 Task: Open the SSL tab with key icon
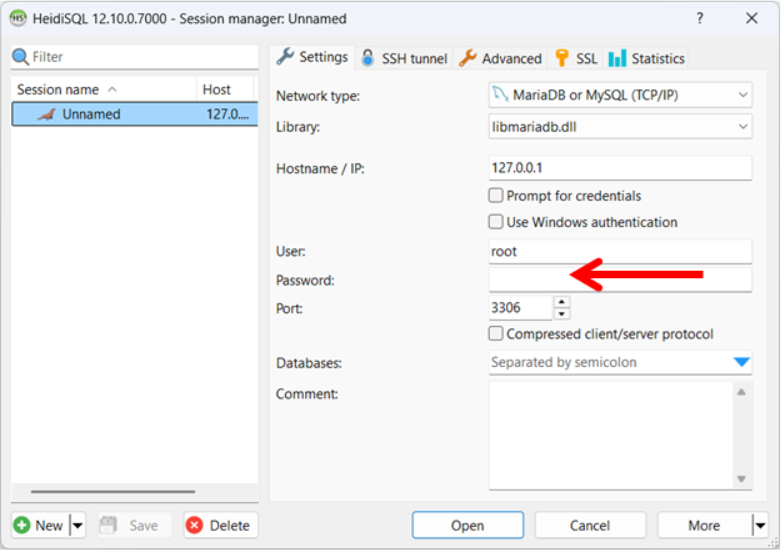tap(576, 58)
